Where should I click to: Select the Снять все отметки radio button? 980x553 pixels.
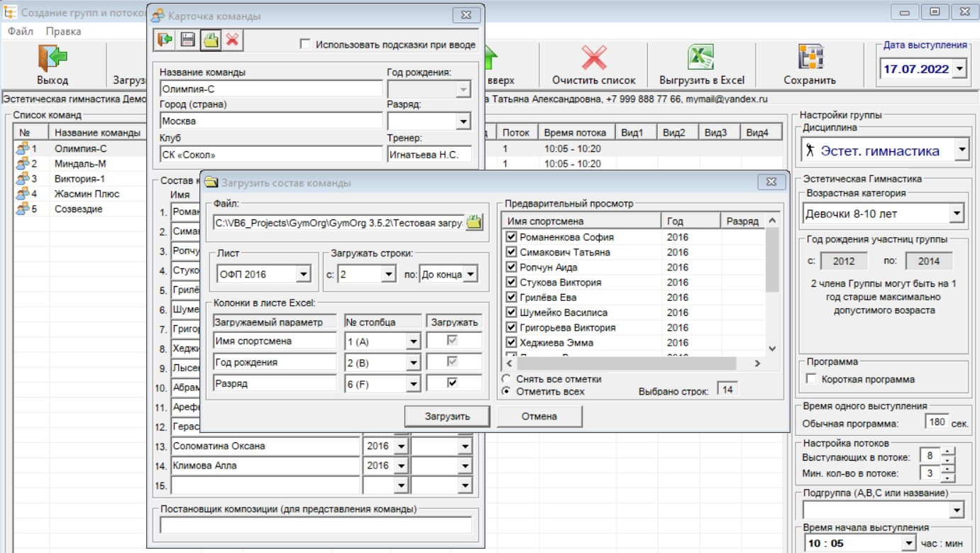point(506,379)
